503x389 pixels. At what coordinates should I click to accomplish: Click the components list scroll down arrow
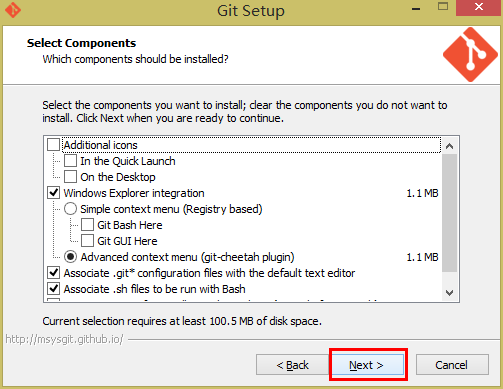[x=450, y=293]
